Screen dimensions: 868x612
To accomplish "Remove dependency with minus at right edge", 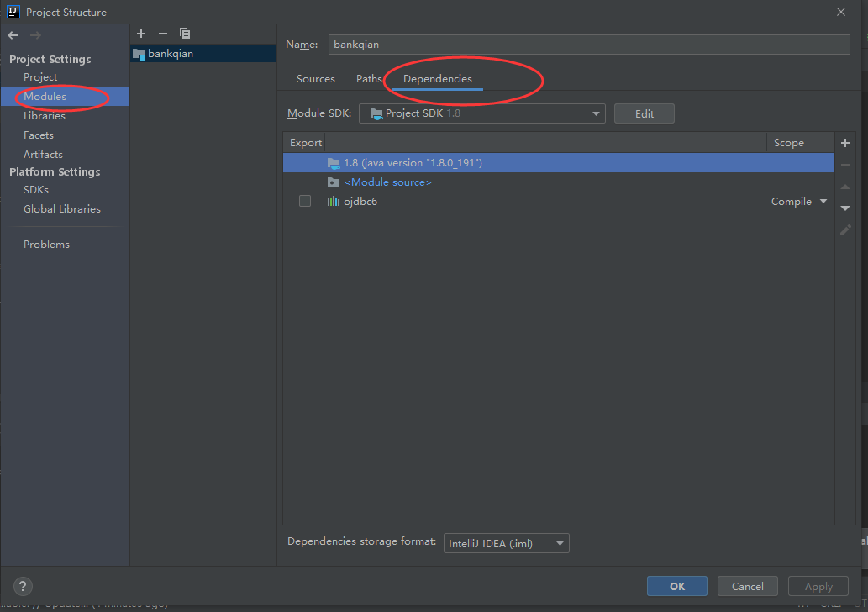I will pyautogui.click(x=845, y=165).
